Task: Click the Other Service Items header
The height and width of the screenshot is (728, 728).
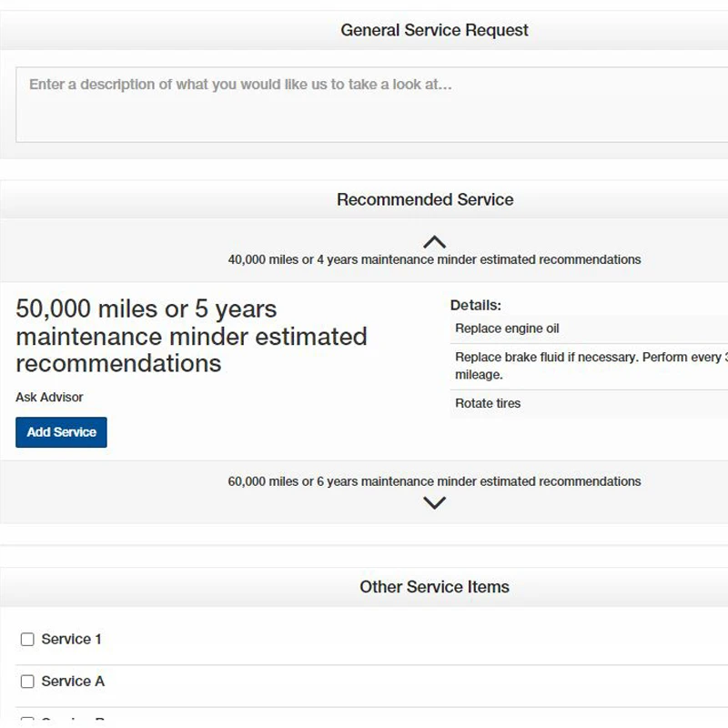Action: pos(434,587)
